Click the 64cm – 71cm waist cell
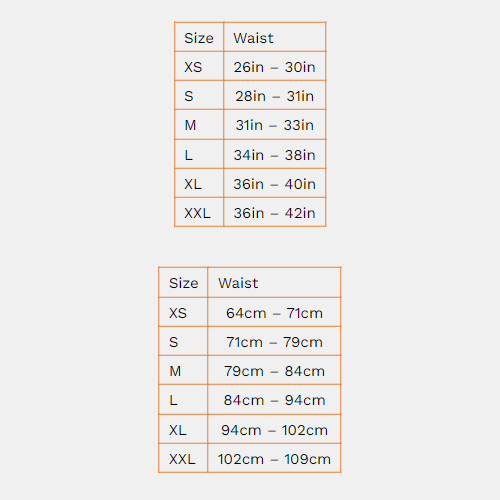Screen dimensions: 500x500 tap(274, 313)
